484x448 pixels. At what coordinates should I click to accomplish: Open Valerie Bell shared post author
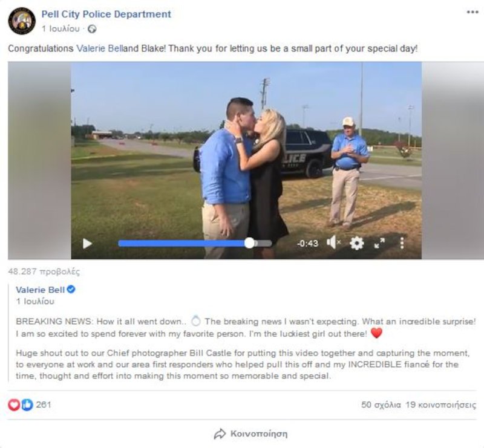(40, 290)
